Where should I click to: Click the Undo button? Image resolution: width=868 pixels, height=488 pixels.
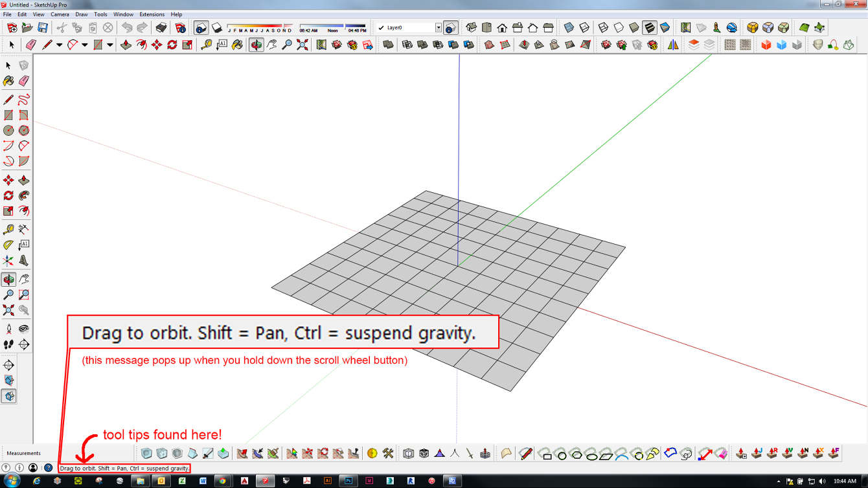pyautogui.click(x=126, y=27)
